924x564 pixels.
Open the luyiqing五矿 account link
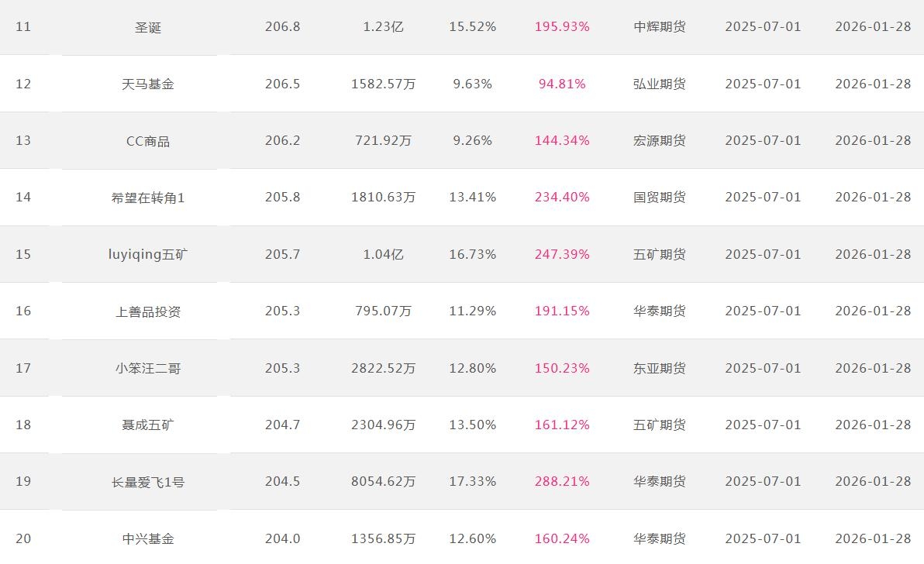click(x=148, y=254)
